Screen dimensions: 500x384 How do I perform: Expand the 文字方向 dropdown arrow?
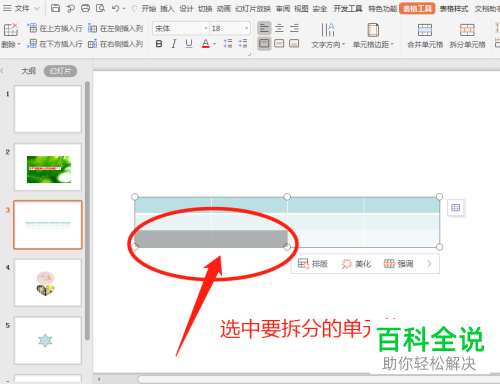click(x=343, y=44)
